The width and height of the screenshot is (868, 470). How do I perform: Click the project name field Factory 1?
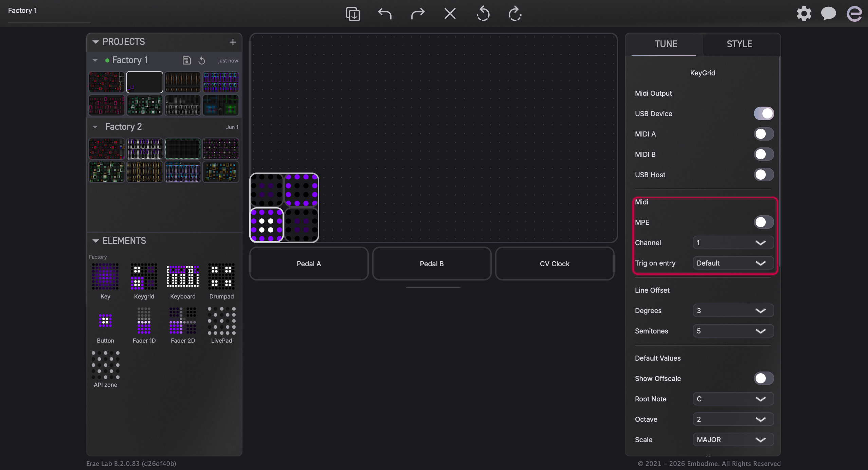49,12
